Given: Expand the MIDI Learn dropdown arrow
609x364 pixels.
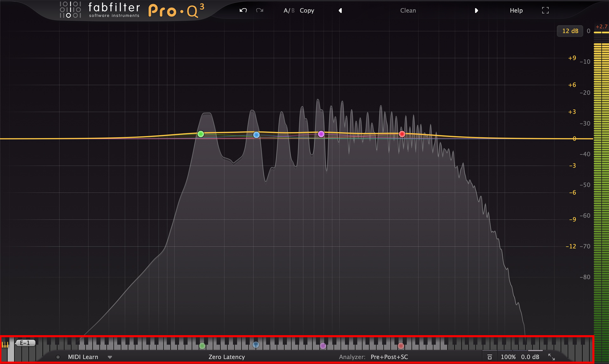Looking at the screenshot, I should tap(110, 357).
